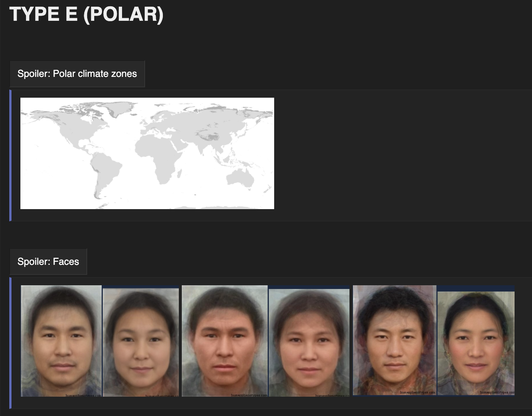Click Australia on the world map
Viewport: 532px width, 416px height.
point(240,178)
